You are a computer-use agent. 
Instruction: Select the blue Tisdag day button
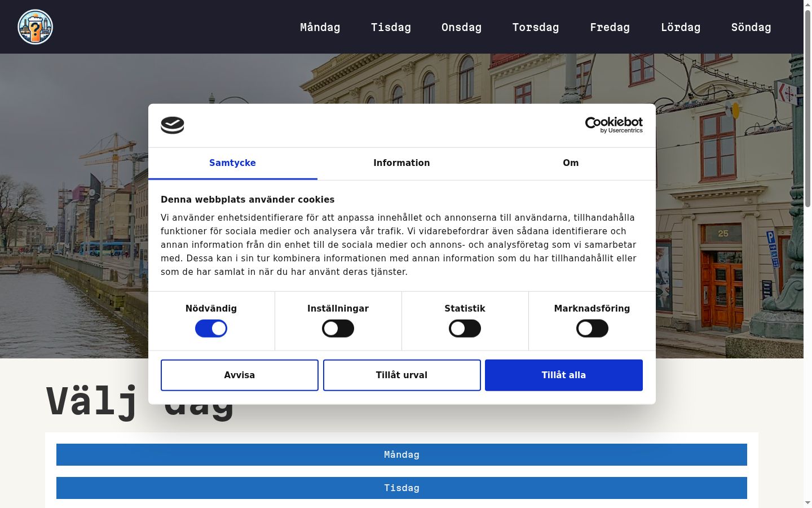pos(401,488)
